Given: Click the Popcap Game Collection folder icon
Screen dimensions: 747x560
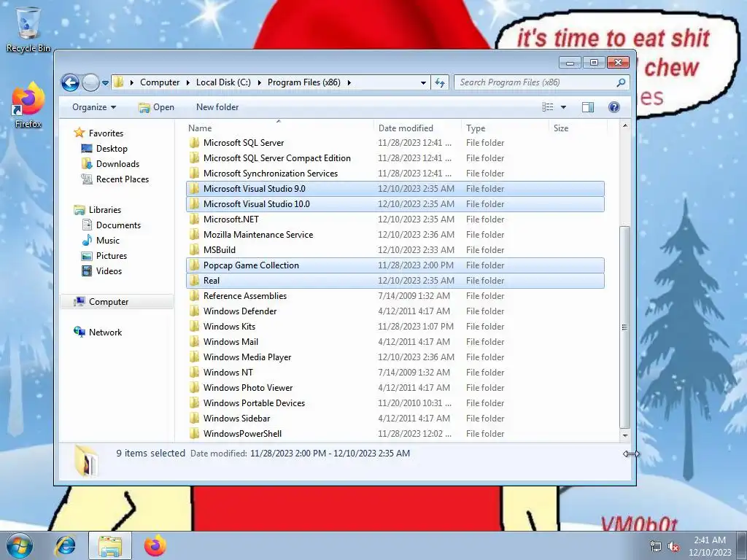Looking at the screenshot, I should tap(194, 265).
